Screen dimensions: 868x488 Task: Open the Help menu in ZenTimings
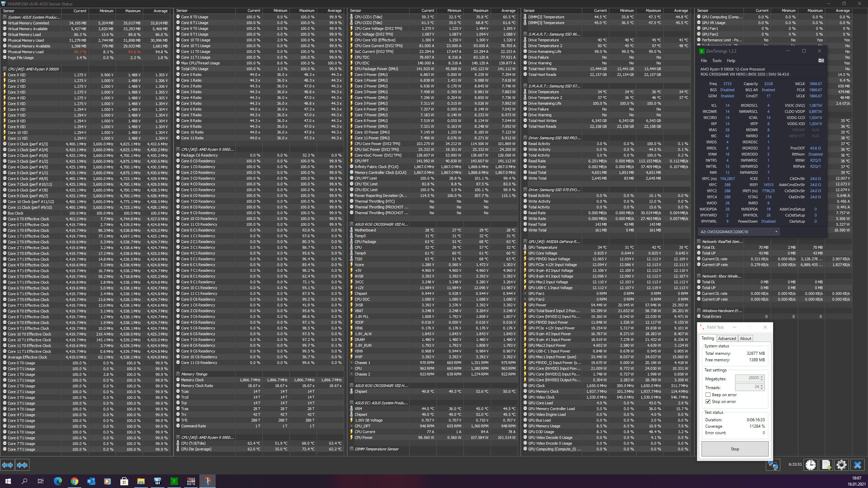pos(731,61)
